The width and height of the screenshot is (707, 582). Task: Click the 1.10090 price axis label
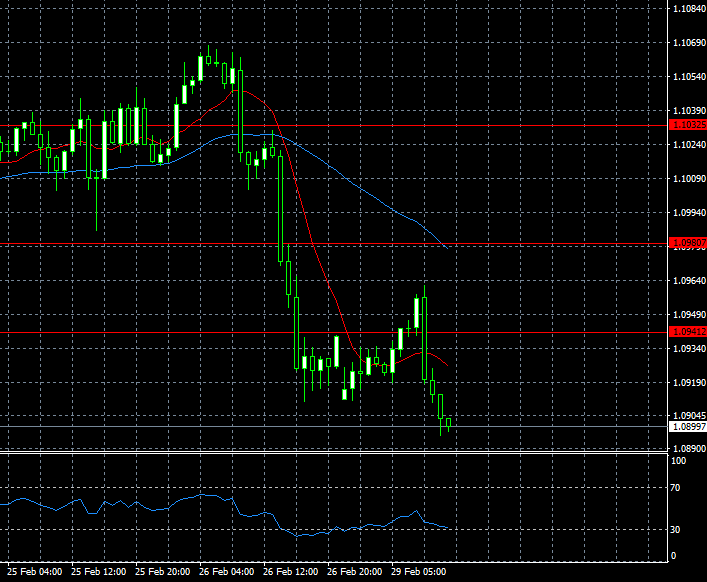tap(689, 179)
